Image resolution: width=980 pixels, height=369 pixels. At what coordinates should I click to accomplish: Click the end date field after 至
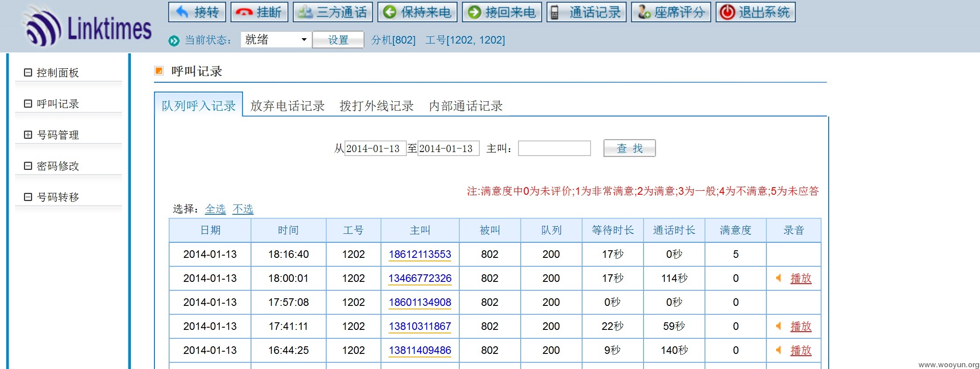tap(448, 148)
